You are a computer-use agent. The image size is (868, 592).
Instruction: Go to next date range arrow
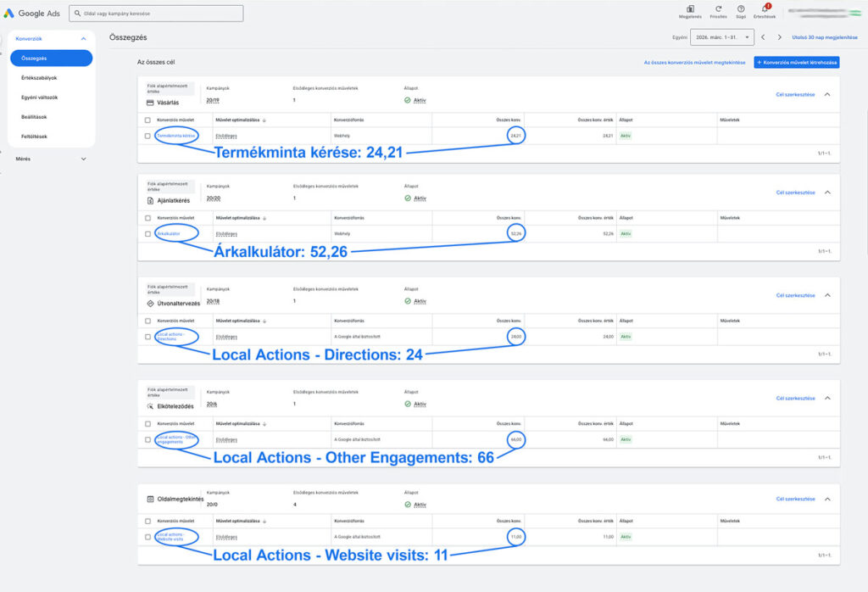(780, 37)
